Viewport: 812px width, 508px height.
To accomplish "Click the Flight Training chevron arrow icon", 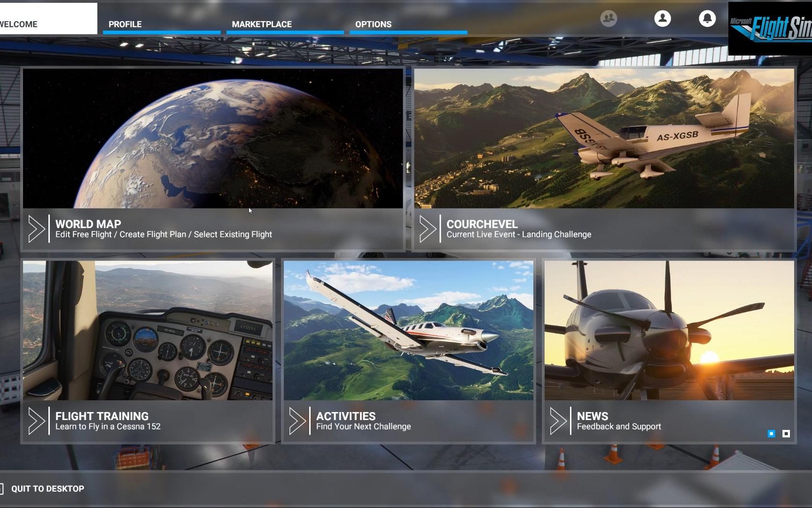I will (36, 421).
